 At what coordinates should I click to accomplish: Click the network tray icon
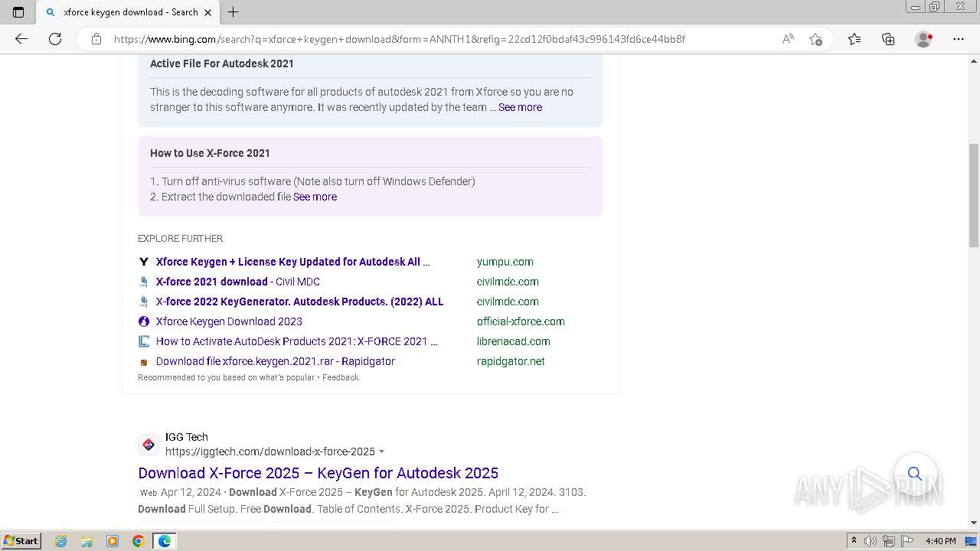pos(889,541)
